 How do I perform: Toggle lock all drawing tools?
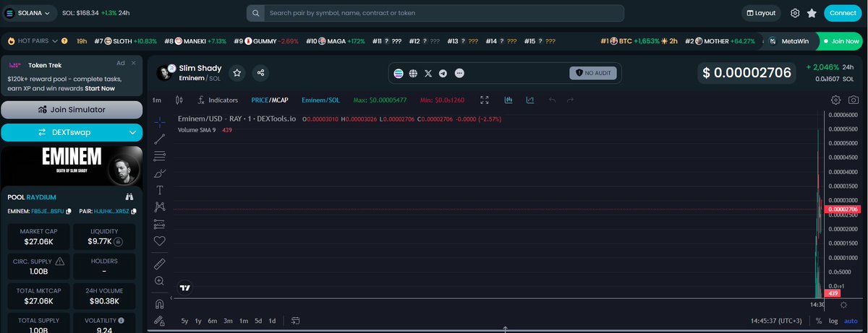click(160, 321)
